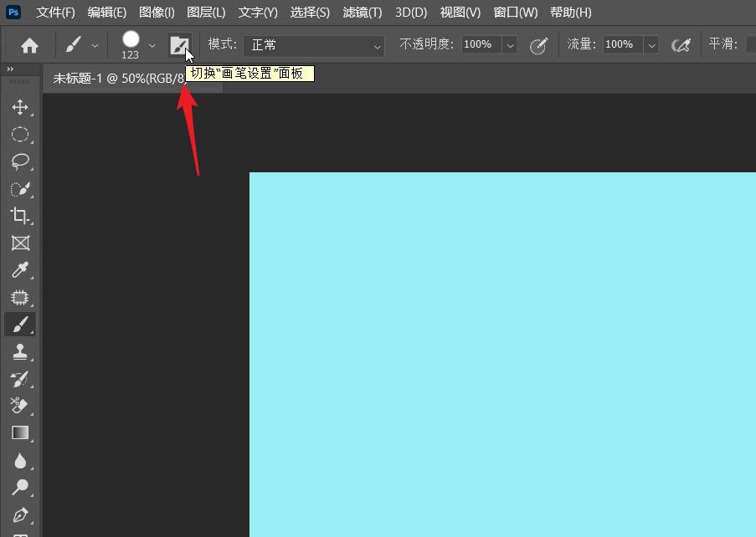
Task: Click the Home button
Action: tap(30, 45)
